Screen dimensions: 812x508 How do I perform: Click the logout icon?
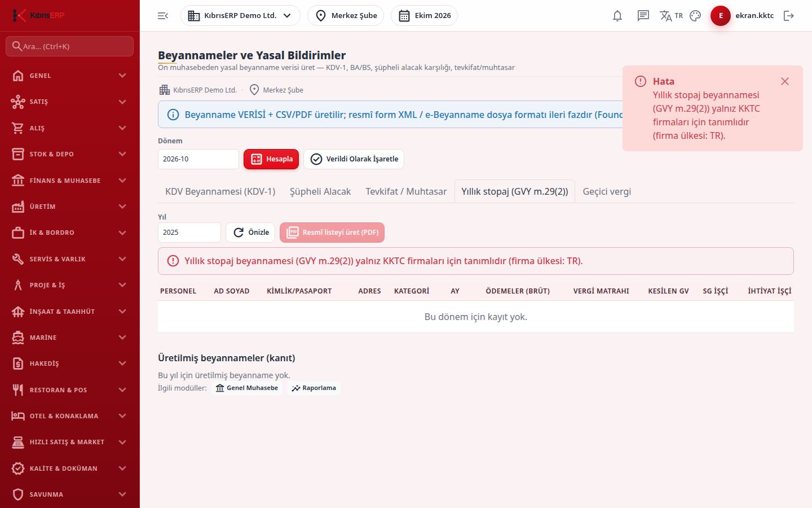tap(789, 16)
